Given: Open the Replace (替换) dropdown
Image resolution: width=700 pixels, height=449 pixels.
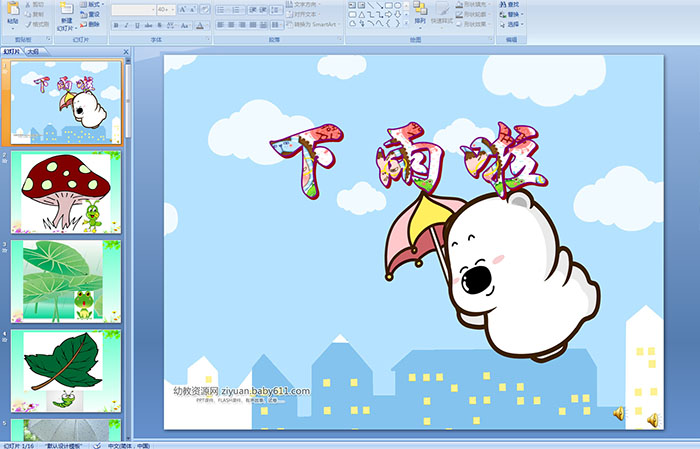Looking at the screenshot, I should pyautogui.click(x=511, y=14).
